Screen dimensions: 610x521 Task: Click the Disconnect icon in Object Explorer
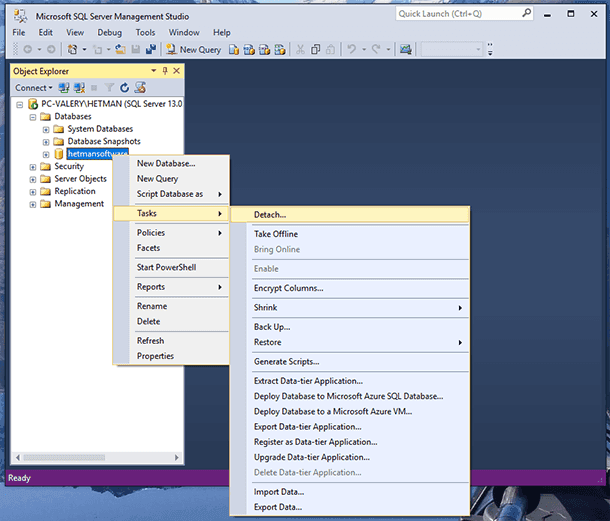[79, 88]
